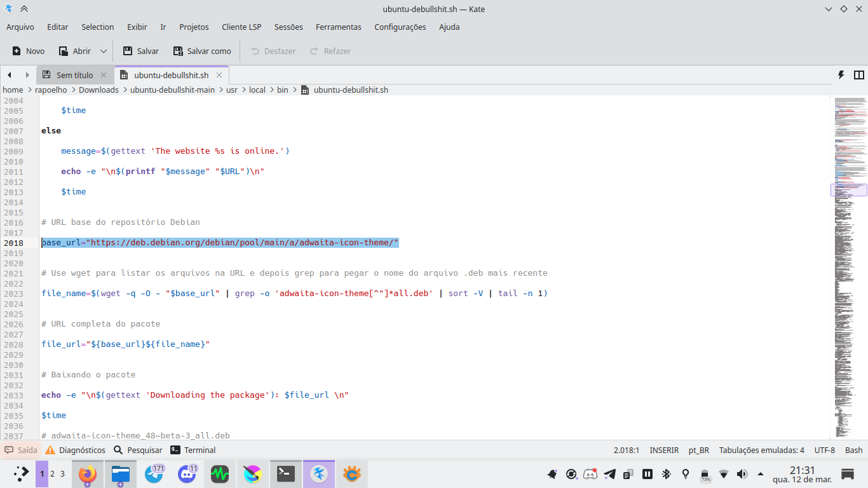Click the quick open lightning icon
Viewport: 868px width, 488px height.
pyautogui.click(x=841, y=75)
